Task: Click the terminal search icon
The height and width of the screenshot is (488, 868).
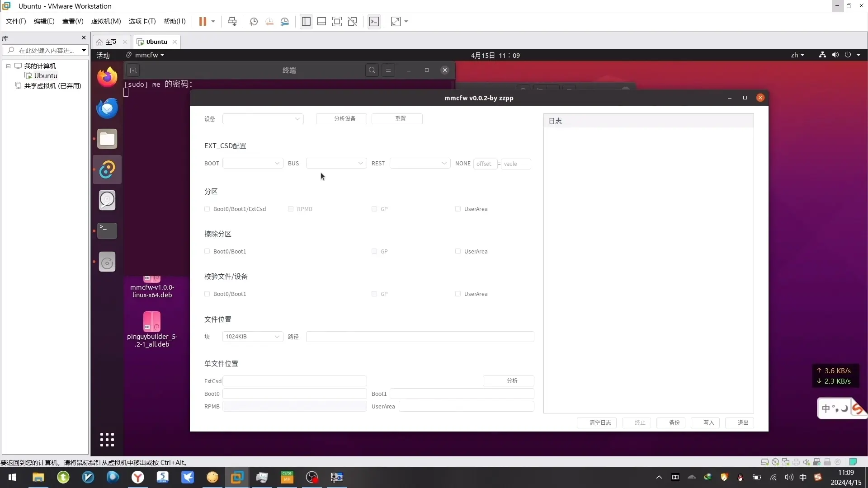Action: [x=372, y=70]
